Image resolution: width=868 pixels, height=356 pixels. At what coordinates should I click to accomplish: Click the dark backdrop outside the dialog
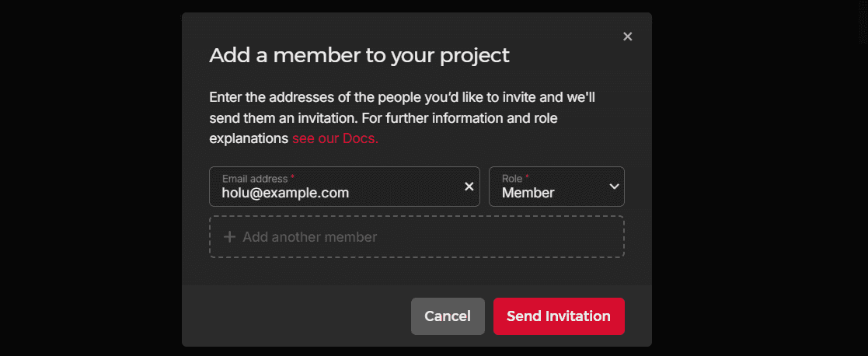tap(85, 179)
